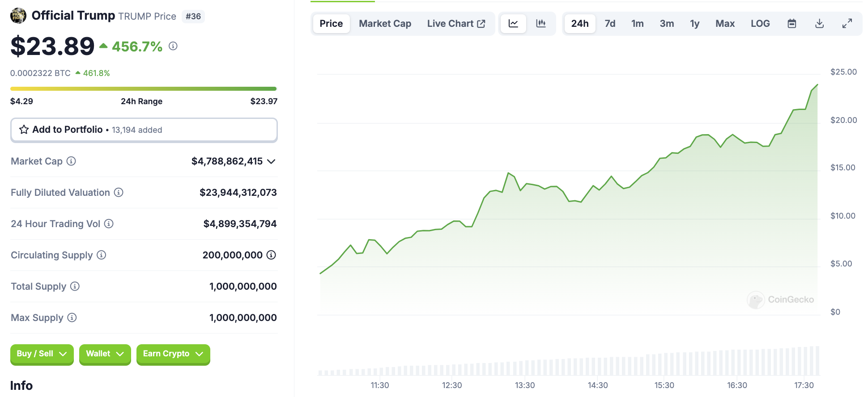This screenshot has width=868, height=397.
Task: Select the 24h time range
Action: pyautogui.click(x=580, y=24)
